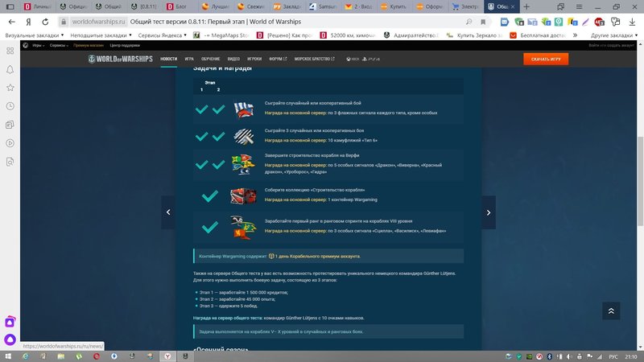Expand Визуальные закладки bookmarks folder
Viewport: 644px width, 362px height.
click(x=35, y=35)
